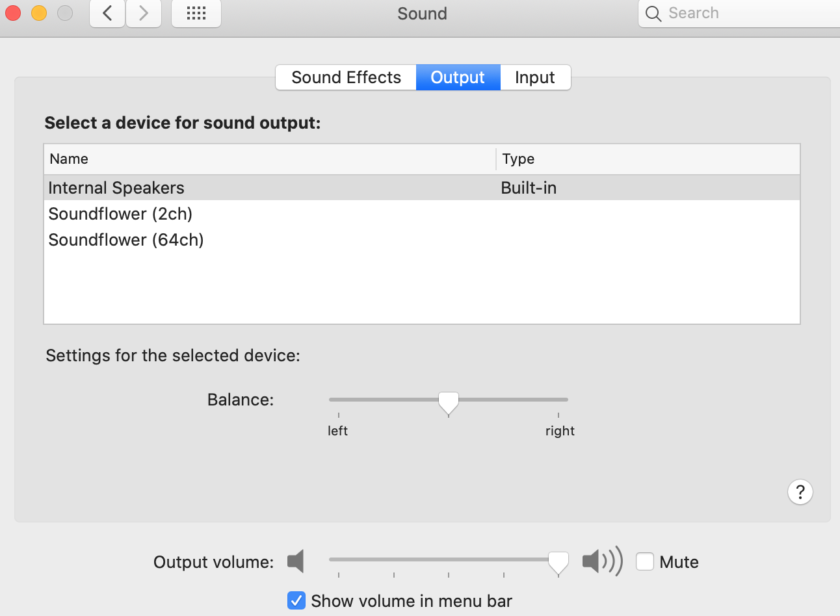Click the forward navigation arrow

(x=144, y=13)
